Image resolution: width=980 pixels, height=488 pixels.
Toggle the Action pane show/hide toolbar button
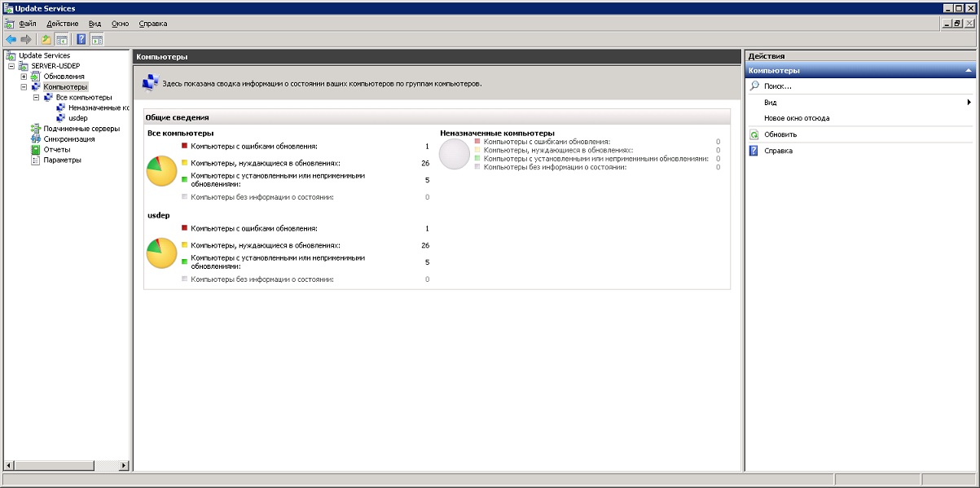coord(97,39)
